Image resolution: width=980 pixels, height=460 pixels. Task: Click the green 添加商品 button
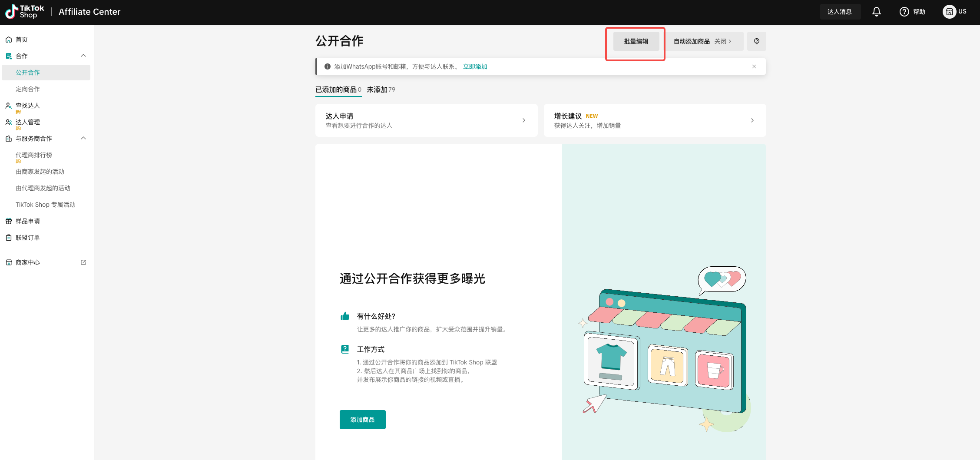coord(362,420)
